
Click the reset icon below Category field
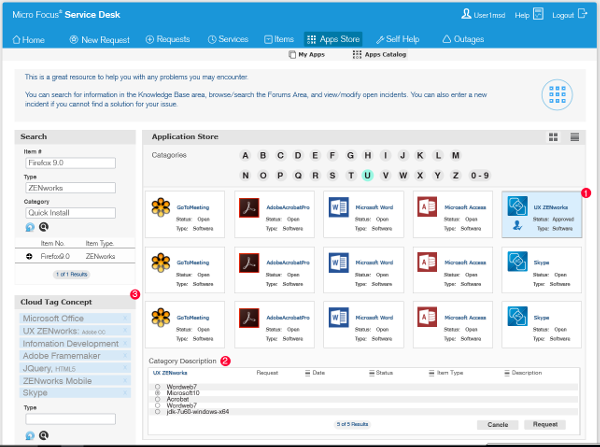[30, 227]
